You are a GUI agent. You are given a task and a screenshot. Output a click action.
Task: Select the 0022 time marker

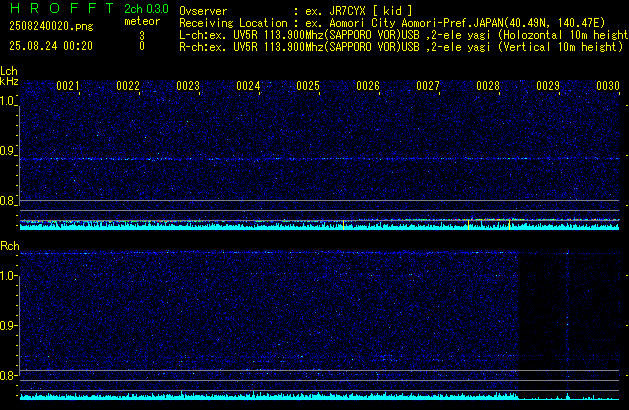click(128, 86)
